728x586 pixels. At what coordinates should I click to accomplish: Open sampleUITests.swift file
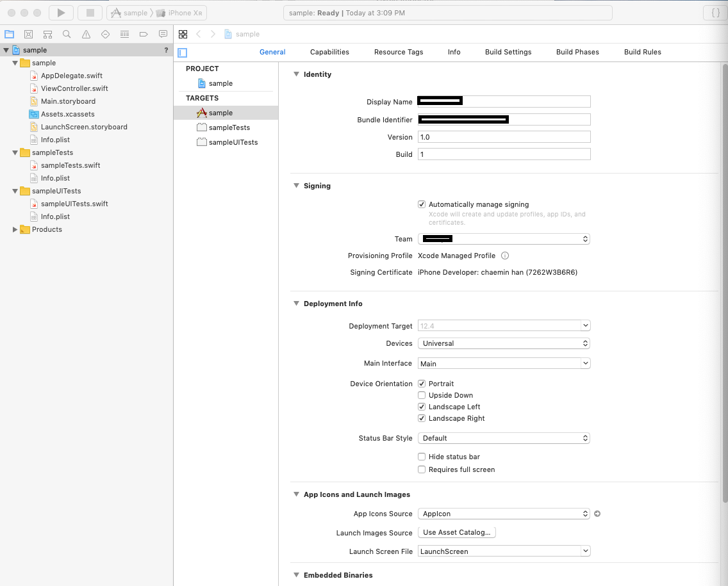coord(74,204)
